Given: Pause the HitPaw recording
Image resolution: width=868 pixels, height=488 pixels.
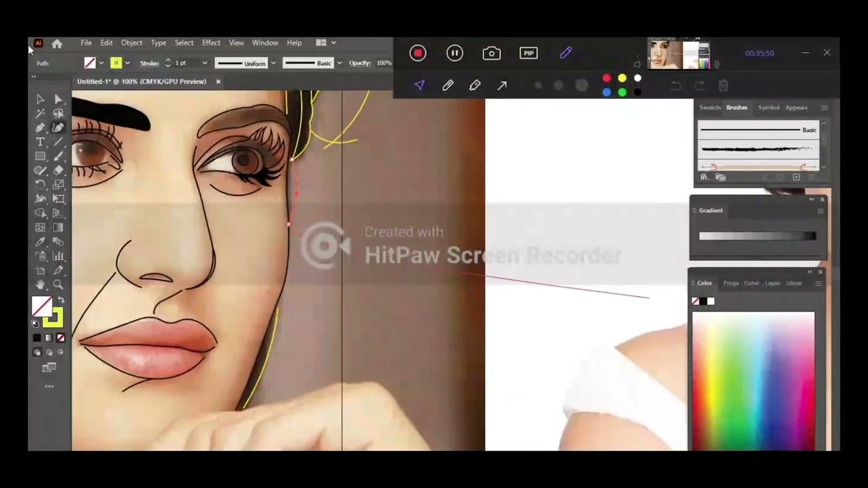Looking at the screenshot, I should [454, 53].
